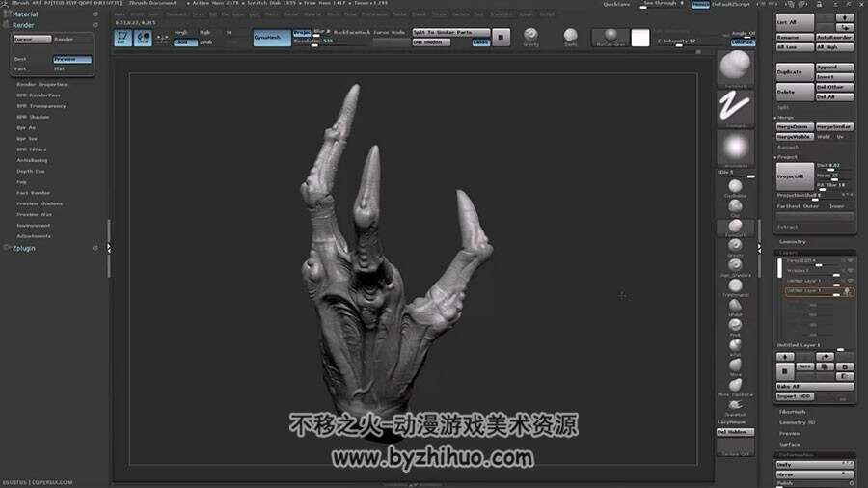The height and width of the screenshot is (488, 868).
Task: Select the hPolish brush
Action: tap(735, 306)
